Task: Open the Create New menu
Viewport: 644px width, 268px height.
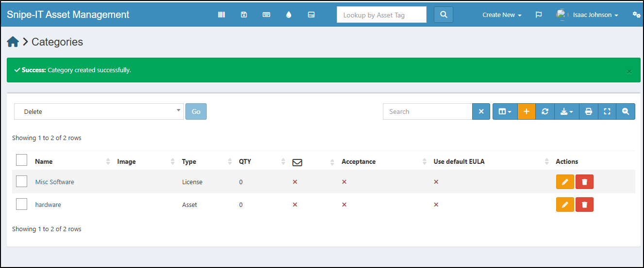Action: pos(502,15)
